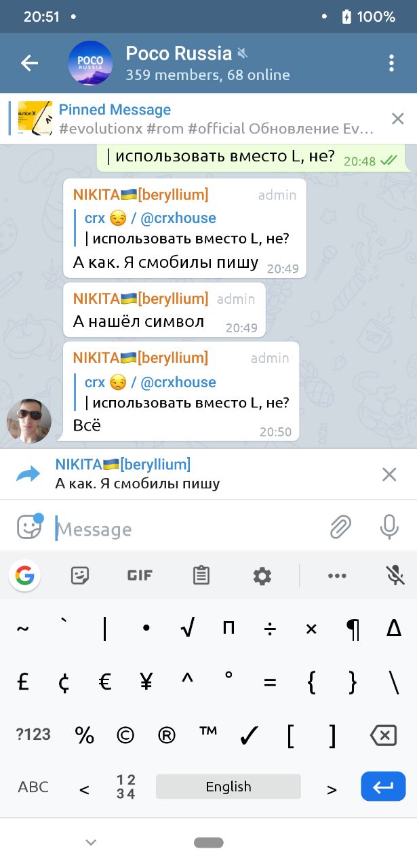Open Google search from keyboard toolbar

click(x=24, y=576)
